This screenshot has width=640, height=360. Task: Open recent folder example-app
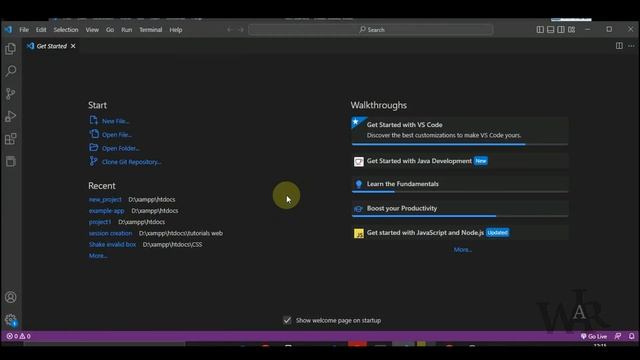107,211
